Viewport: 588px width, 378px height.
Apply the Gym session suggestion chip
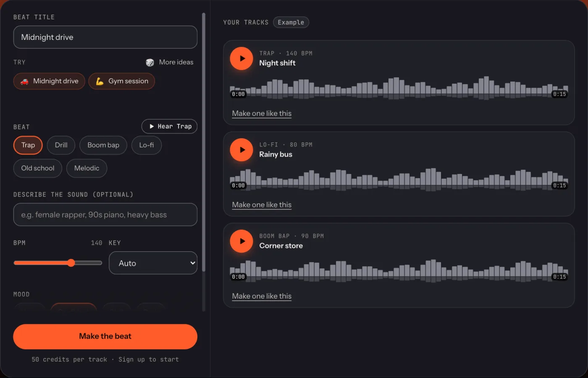click(x=122, y=81)
